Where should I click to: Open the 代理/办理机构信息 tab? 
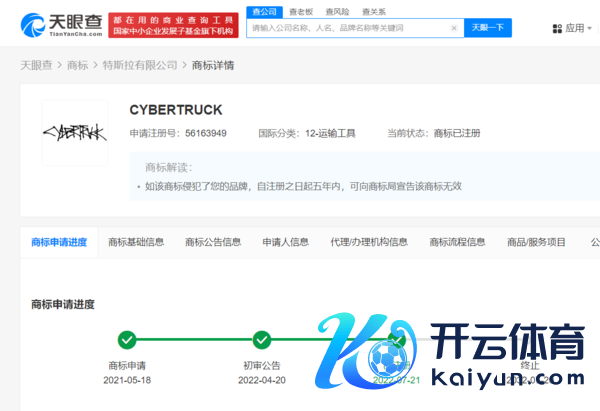pos(369,242)
